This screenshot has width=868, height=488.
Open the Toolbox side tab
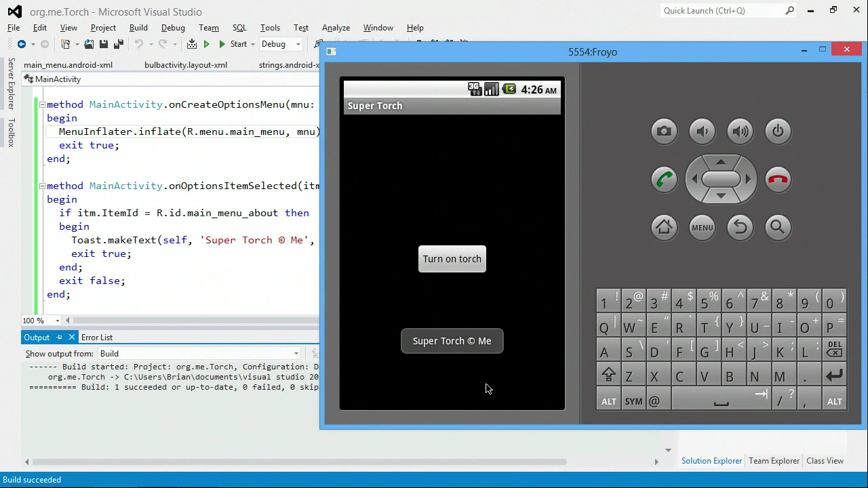pos(11,133)
